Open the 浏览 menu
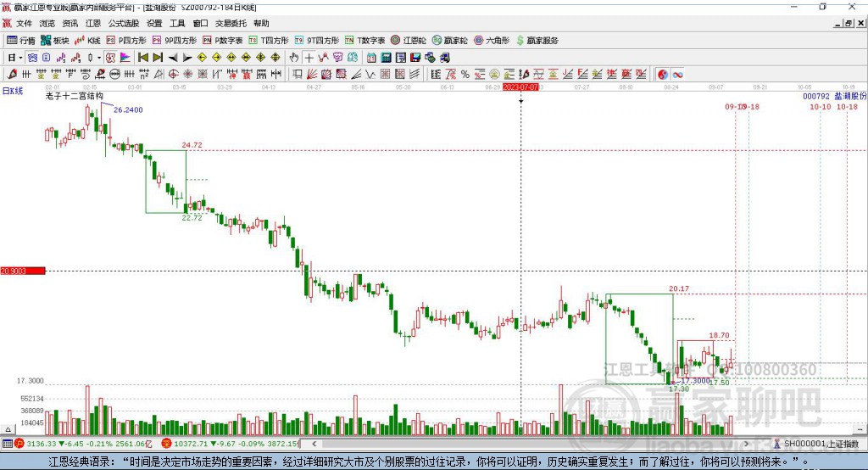 point(47,23)
